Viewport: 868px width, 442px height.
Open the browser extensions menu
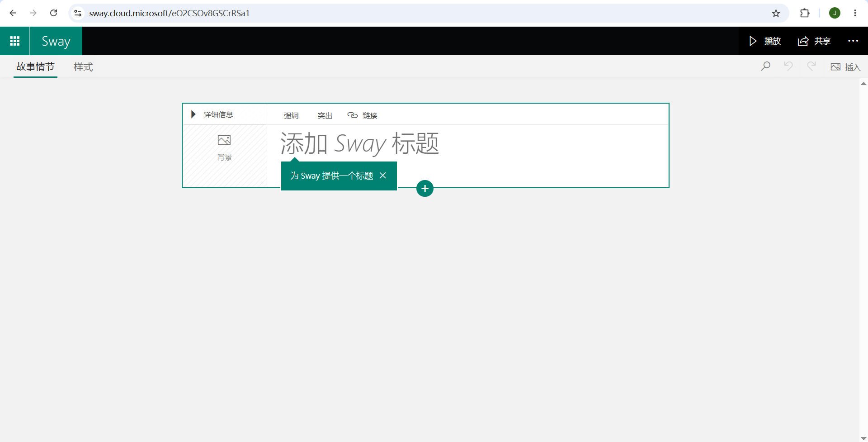[805, 13]
